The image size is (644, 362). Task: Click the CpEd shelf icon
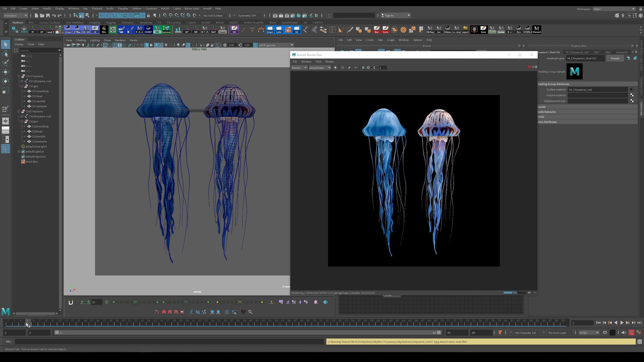click(279, 29)
